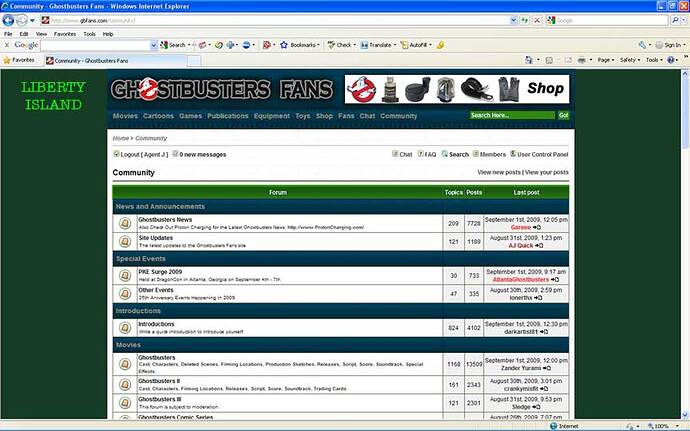Click the site Search Here field
This screenshot has width=690, height=431.
point(511,115)
